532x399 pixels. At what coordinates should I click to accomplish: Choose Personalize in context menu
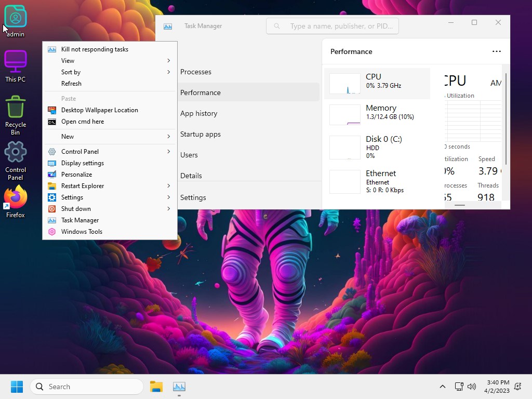click(110, 175)
